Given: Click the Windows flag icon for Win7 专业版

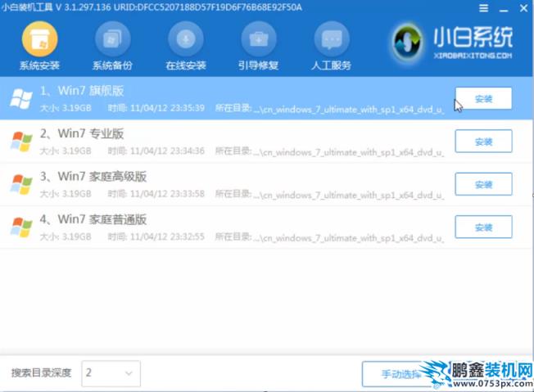Looking at the screenshot, I should 21,142.
